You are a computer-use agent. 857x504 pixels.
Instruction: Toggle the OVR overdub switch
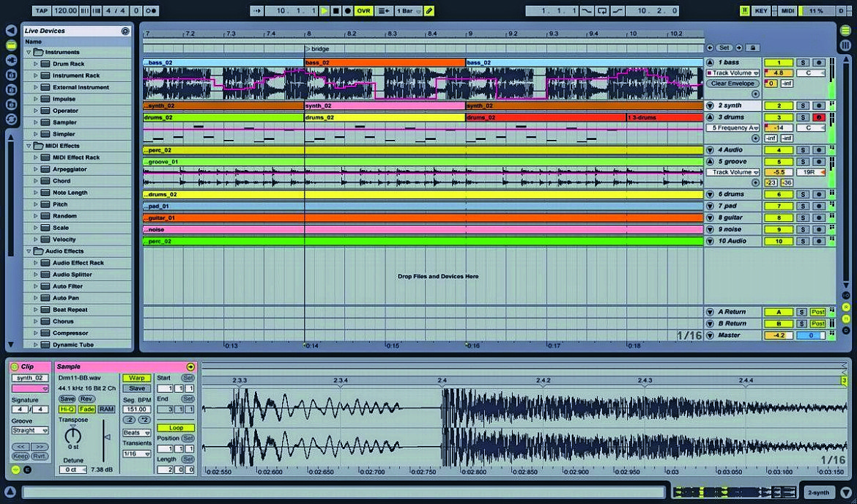[x=363, y=10]
